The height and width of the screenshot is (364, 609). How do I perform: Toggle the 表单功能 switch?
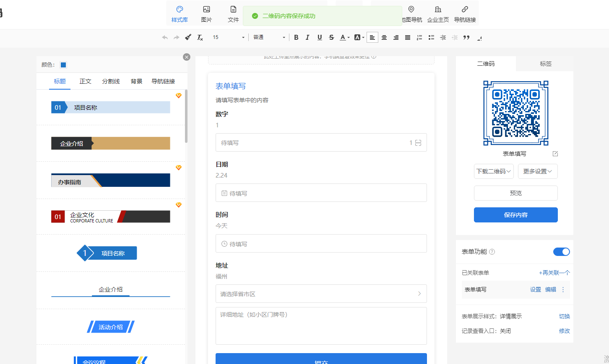[x=562, y=252]
